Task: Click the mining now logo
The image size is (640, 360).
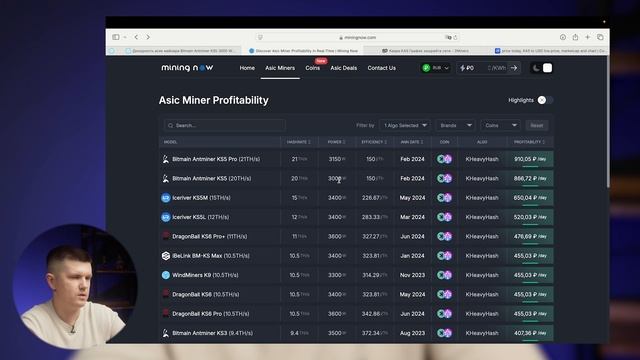Action: pos(187,68)
